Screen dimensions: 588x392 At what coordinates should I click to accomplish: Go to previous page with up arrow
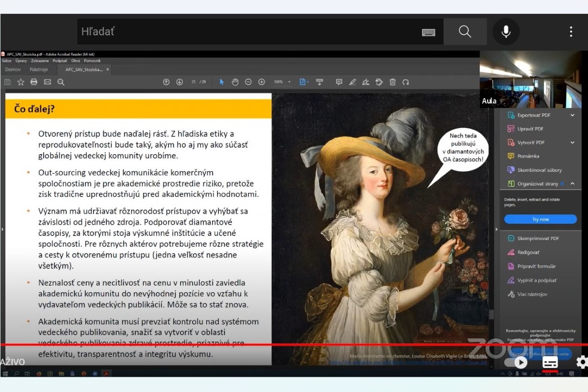166,82
